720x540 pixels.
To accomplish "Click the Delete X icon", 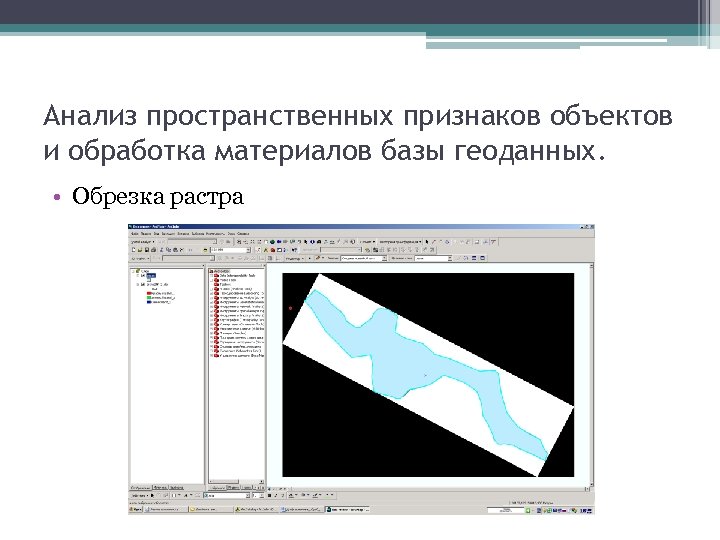I will 181,250.
